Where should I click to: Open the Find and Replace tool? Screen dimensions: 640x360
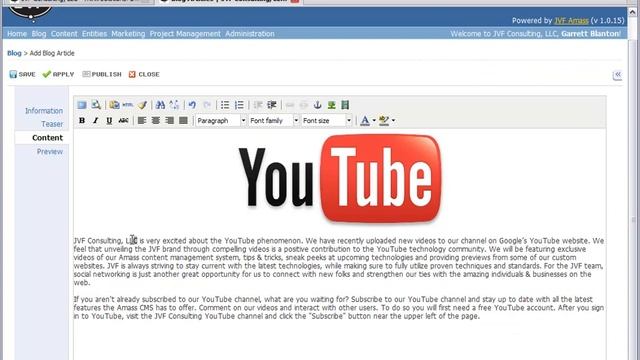click(174, 105)
